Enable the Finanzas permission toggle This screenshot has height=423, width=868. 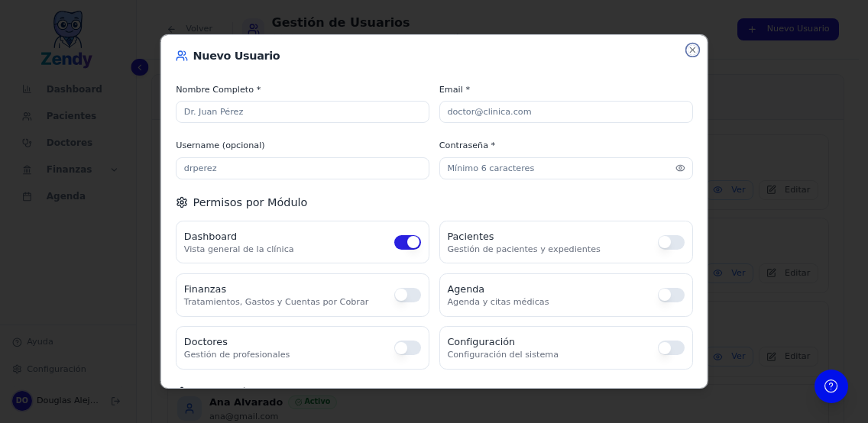tap(407, 295)
